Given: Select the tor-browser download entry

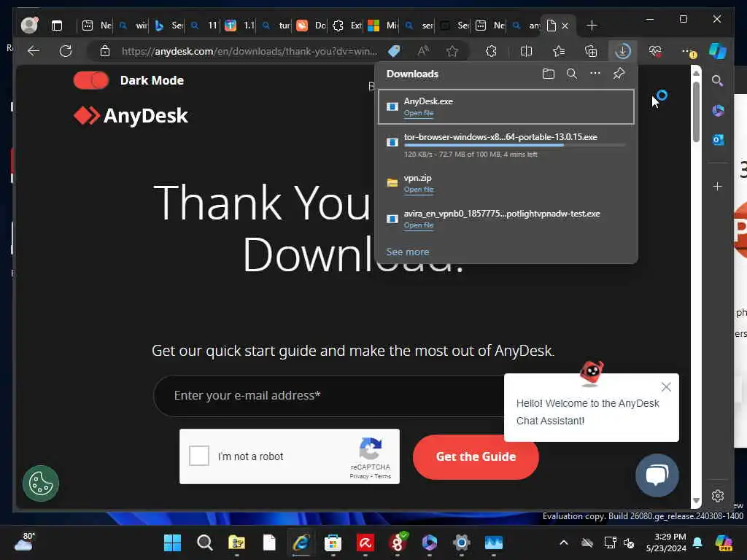Looking at the screenshot, I should (x=506, y=145).
